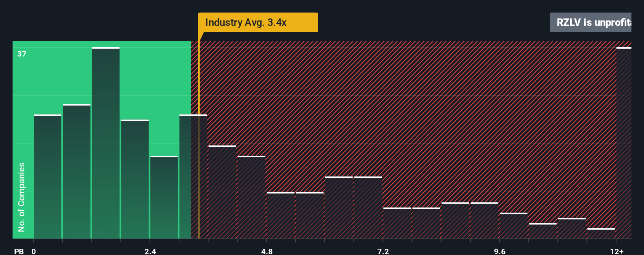Click the x-axis label 0
This screenshot has width=644, height=255.
coord(34,251)
